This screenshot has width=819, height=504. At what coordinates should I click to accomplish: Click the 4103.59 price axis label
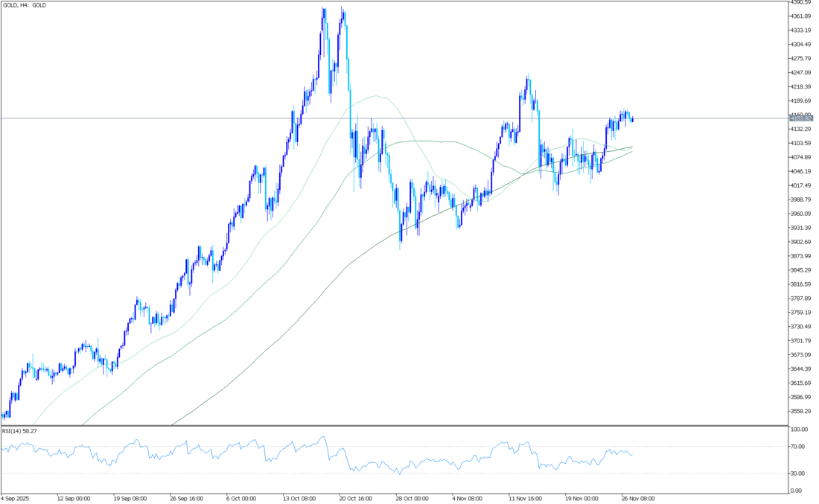[x=801, y=143]
